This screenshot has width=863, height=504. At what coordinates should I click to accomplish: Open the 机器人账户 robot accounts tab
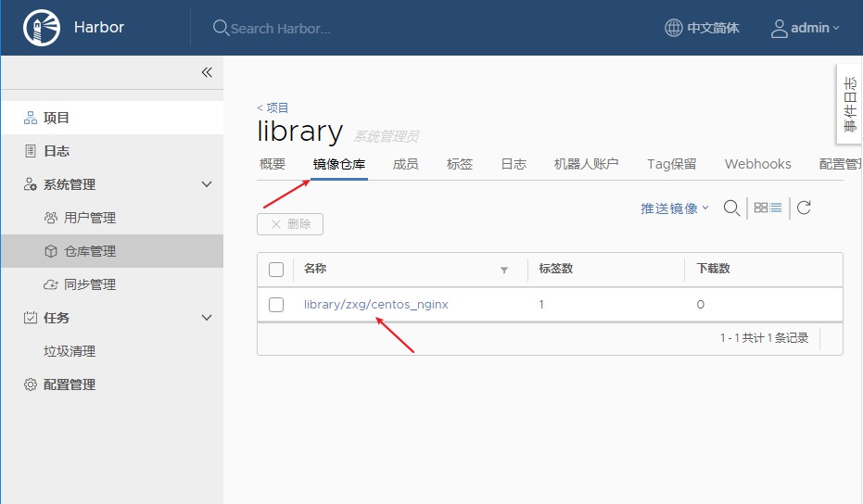click(x=586, y=164)
